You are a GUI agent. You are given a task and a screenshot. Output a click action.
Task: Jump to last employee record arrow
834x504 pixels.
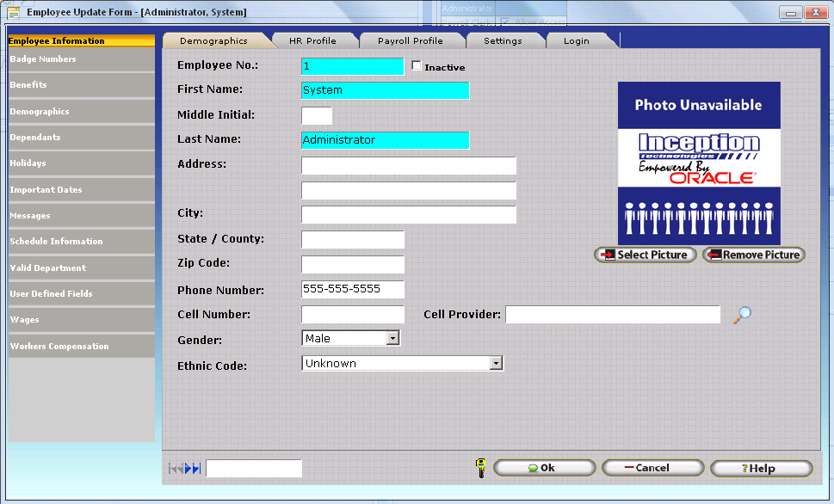[x=197, y=468]
